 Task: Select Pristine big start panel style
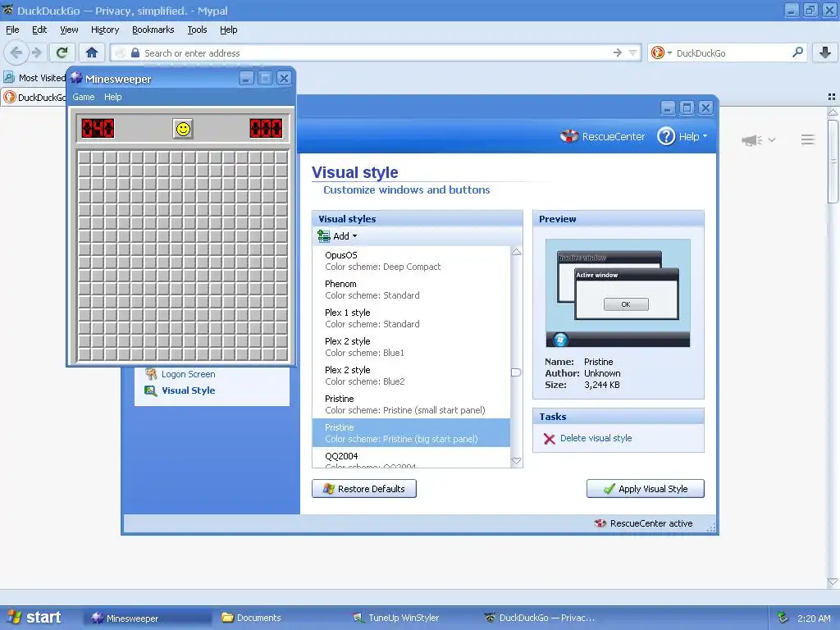(x=411, y=433)
